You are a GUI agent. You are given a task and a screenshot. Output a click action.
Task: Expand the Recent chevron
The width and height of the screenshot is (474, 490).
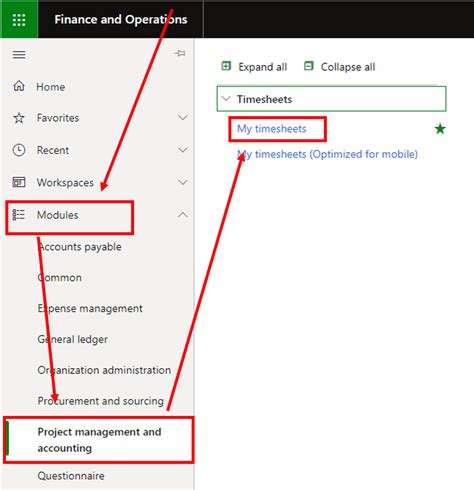(183, 150)
